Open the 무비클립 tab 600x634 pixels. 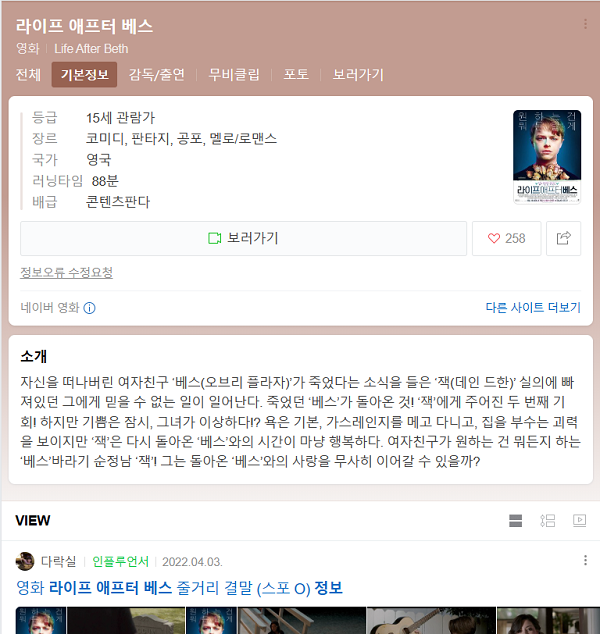pos(234,74)
